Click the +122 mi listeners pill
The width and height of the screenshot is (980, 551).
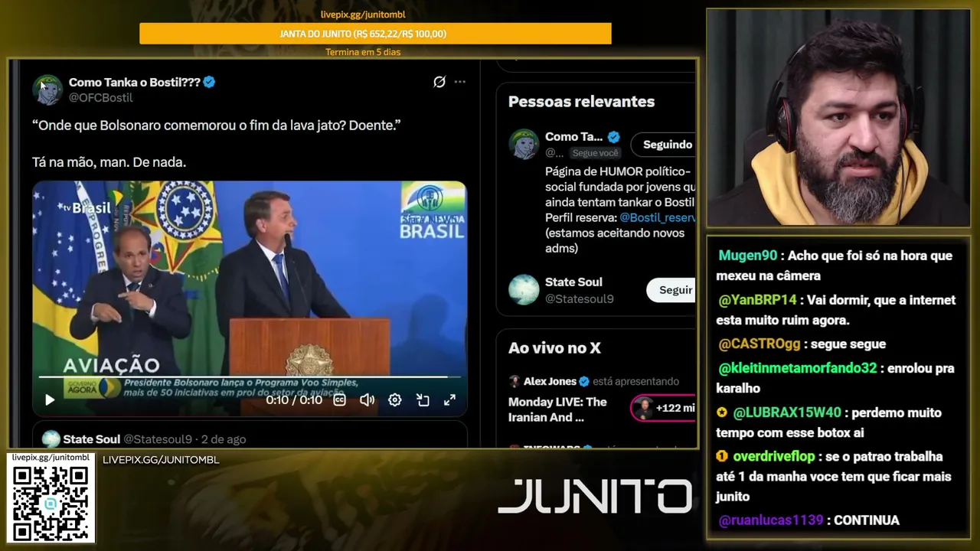tap(663, 408)
